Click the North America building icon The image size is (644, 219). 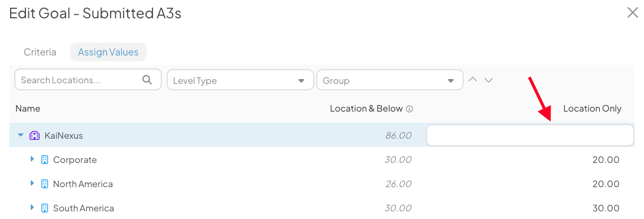point(45,184)
